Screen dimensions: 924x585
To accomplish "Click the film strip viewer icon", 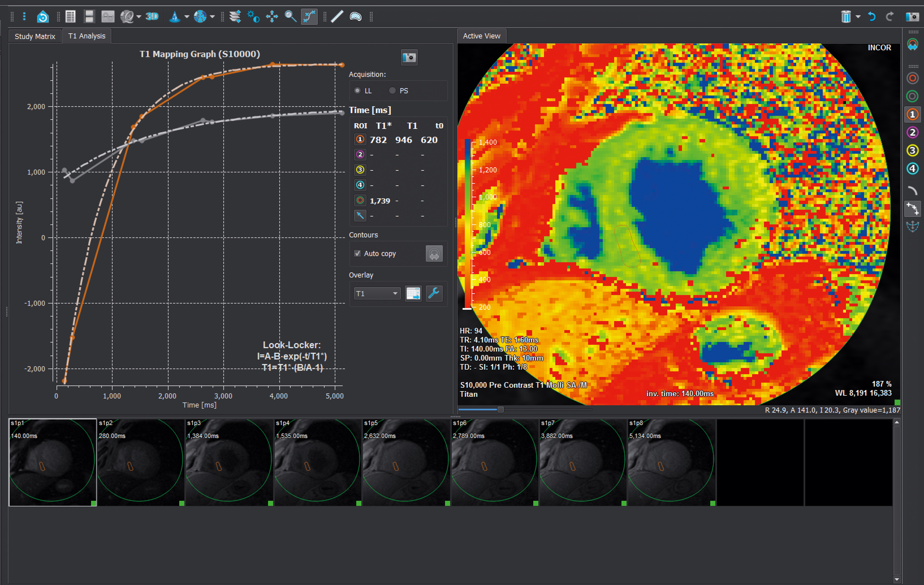I will tap(89, 16).
